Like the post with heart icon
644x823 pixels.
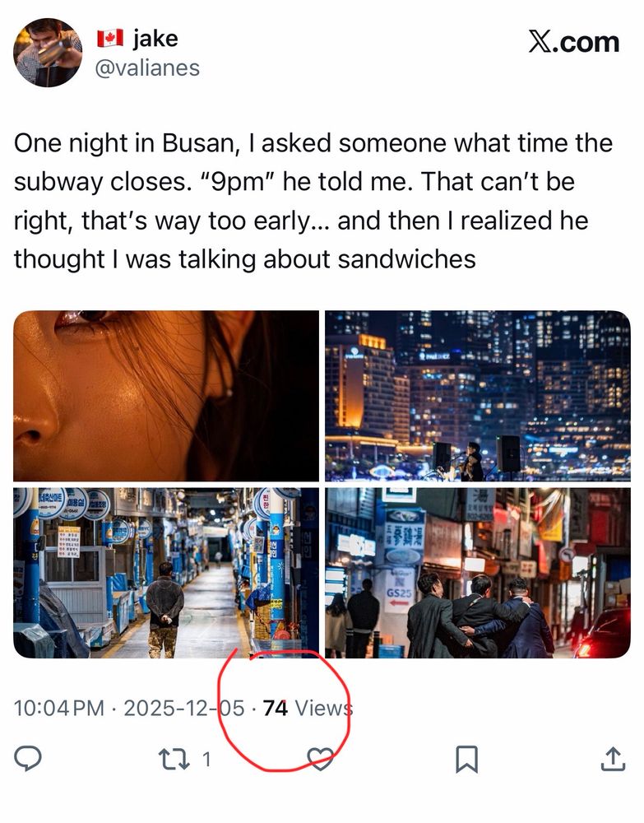click(x=320, y=759)
